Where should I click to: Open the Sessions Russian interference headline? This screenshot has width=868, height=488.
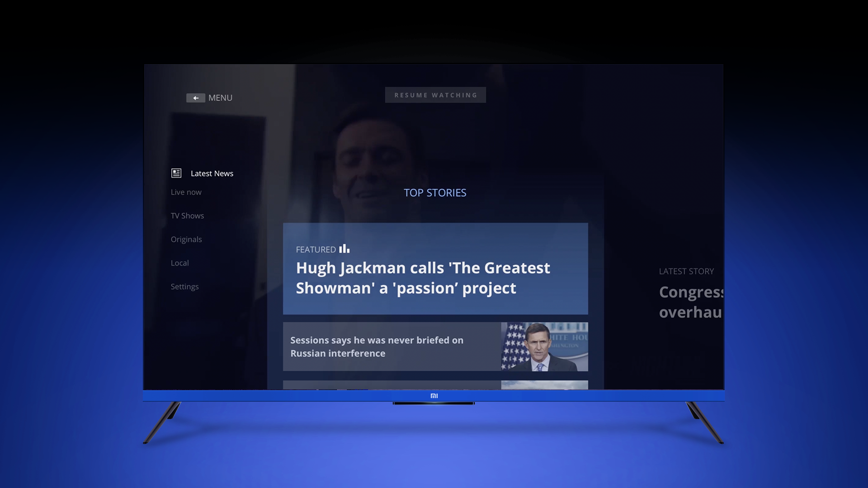click(377, 347)
